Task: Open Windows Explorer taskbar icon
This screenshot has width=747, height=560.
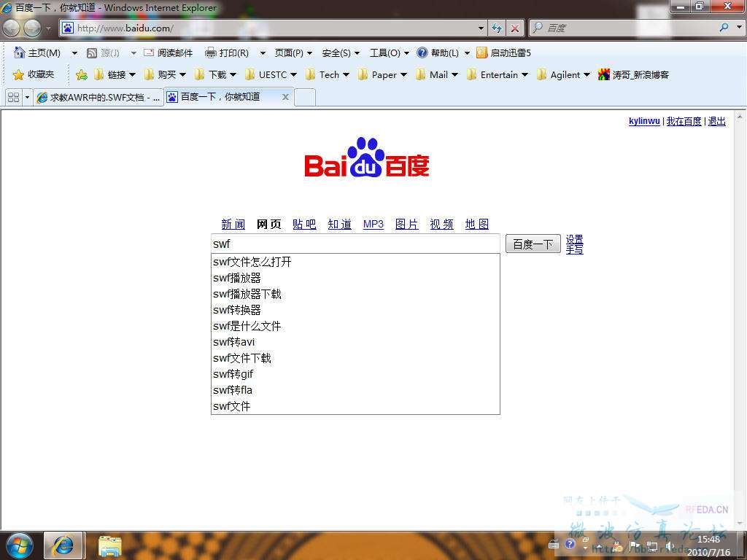Action: [110, 545]
